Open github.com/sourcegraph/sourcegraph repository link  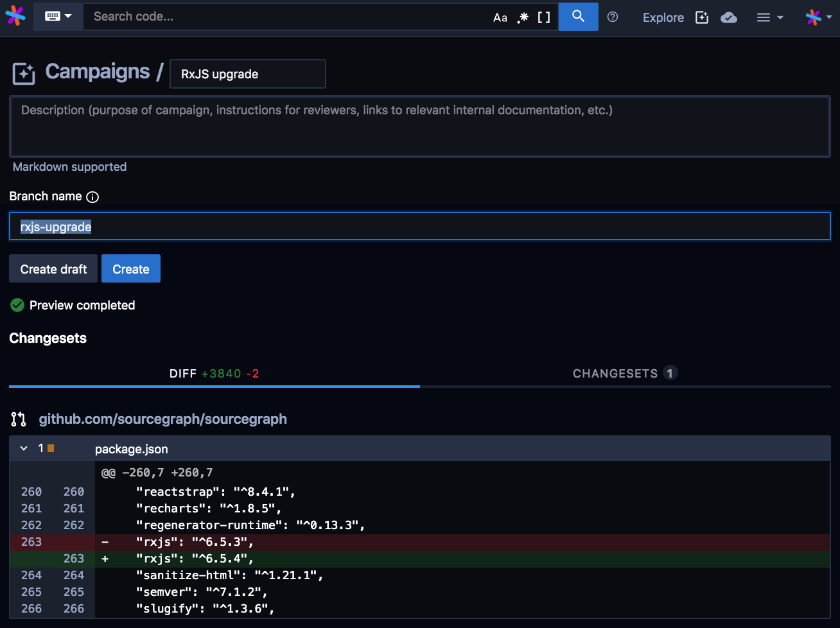[163, 419]
